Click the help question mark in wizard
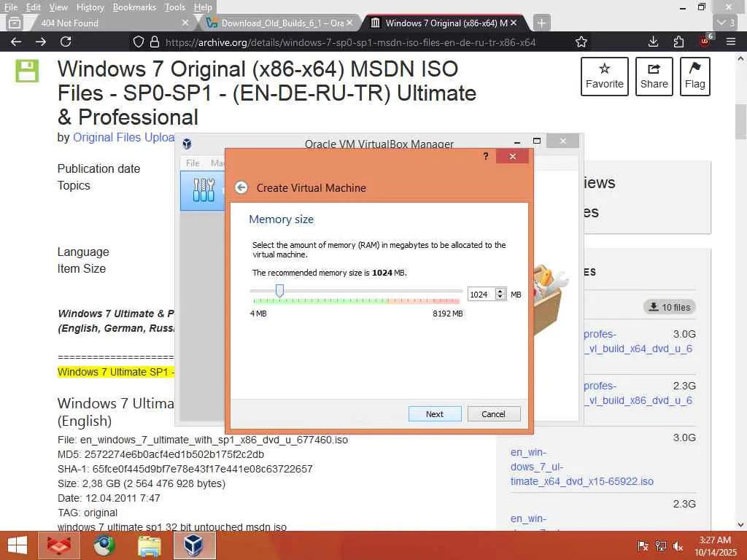This screenshot has width=747, height=560. [x=485, y=156]
